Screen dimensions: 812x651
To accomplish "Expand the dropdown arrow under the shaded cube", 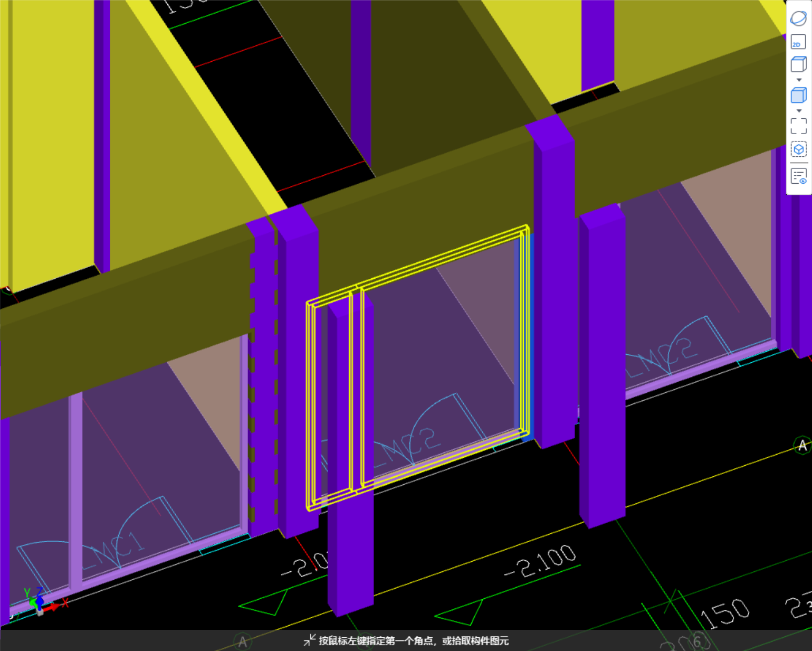I will (x=799, y=111).
